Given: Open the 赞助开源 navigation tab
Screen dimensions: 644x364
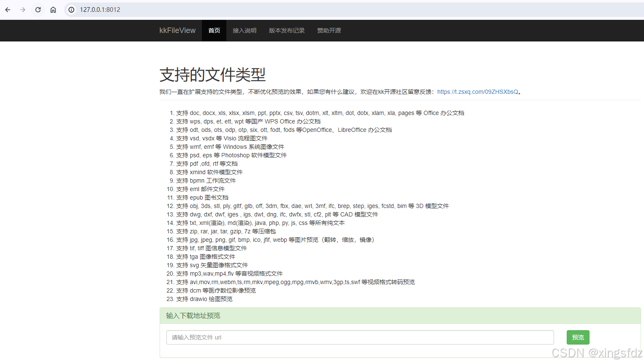Looking at the screenshot, I should pos(329,30).
